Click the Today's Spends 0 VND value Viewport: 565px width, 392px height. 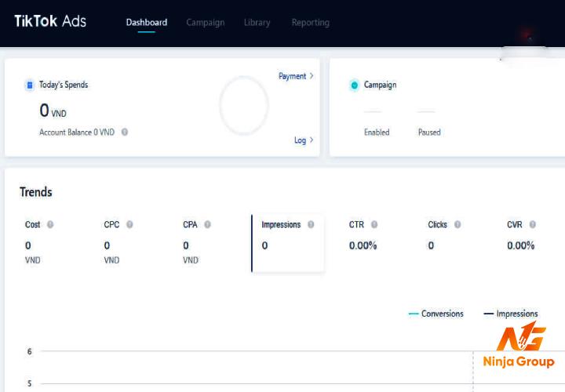pyautogui.click(x=53, y=111)
